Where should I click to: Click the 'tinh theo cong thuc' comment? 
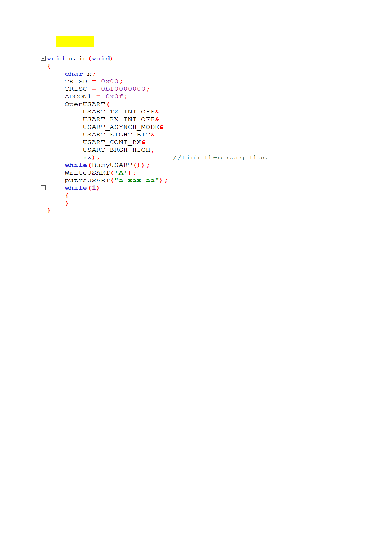tap(220, 157)
